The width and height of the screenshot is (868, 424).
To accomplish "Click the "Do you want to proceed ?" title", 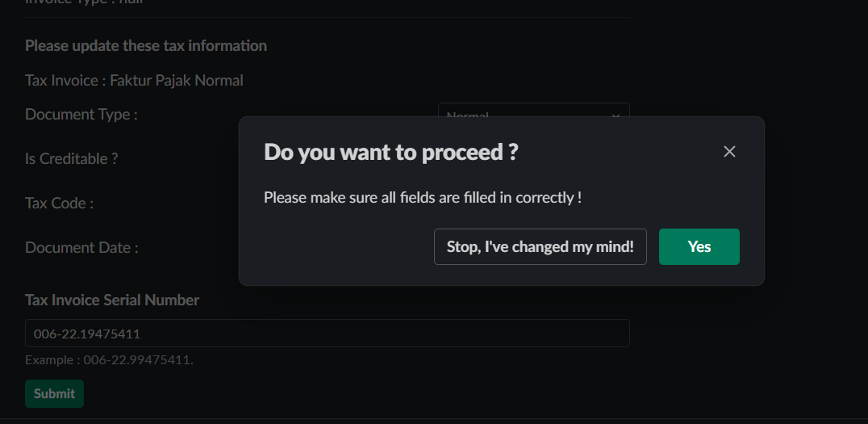I will point(390,152).
